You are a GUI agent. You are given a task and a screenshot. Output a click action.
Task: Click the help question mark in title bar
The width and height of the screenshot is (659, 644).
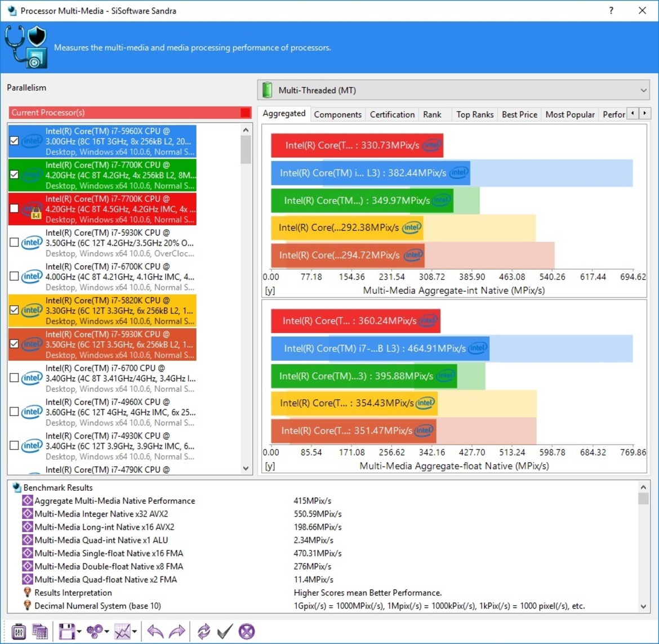611,11
